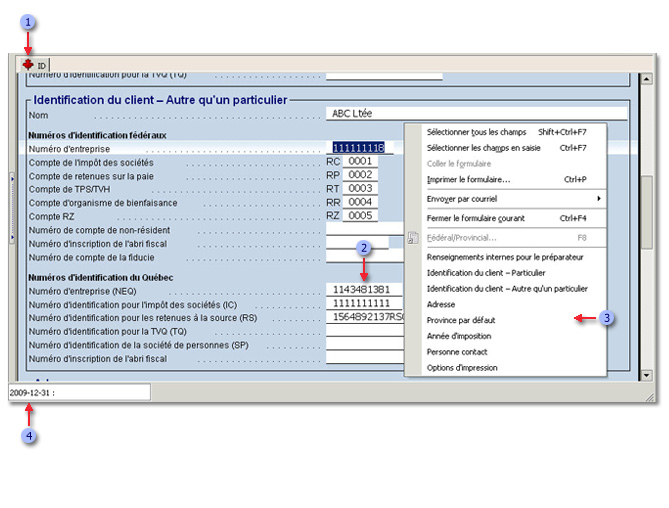Click Fédéral/Provincial menu entry
This screenshot has height=508, width=669.
click(x=506, y=238)
